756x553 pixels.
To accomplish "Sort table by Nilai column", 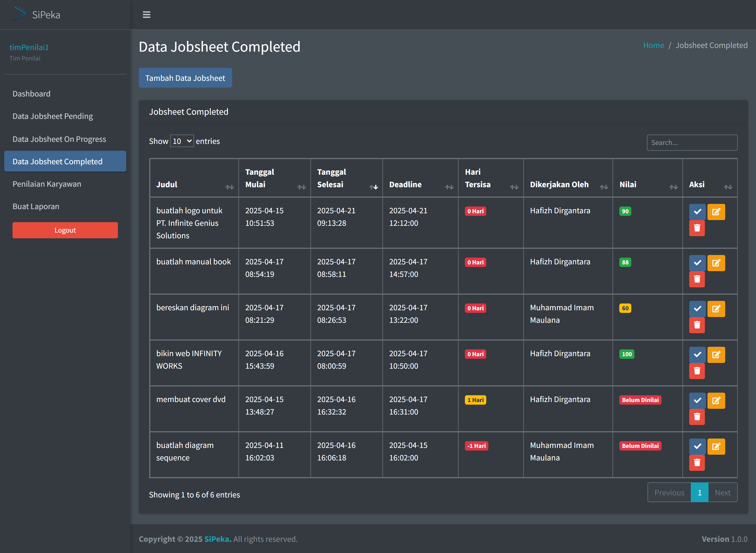I will click(673, 187).
